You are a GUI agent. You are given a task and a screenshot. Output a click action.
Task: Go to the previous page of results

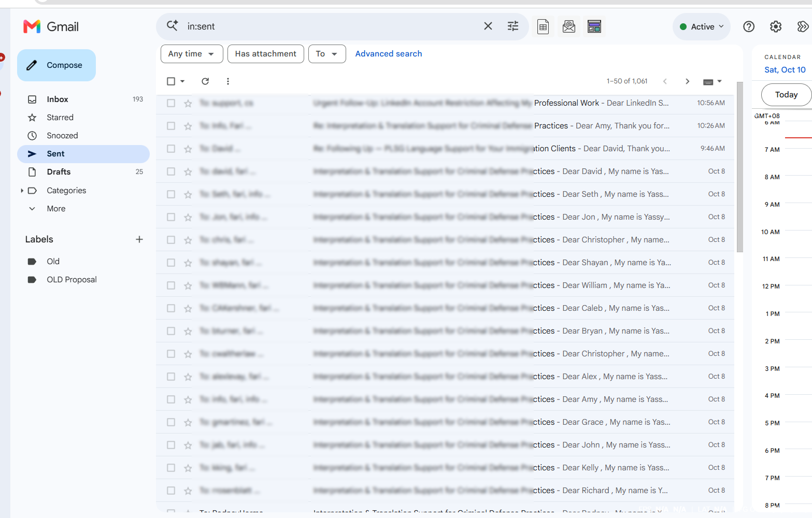pos(665,81)
